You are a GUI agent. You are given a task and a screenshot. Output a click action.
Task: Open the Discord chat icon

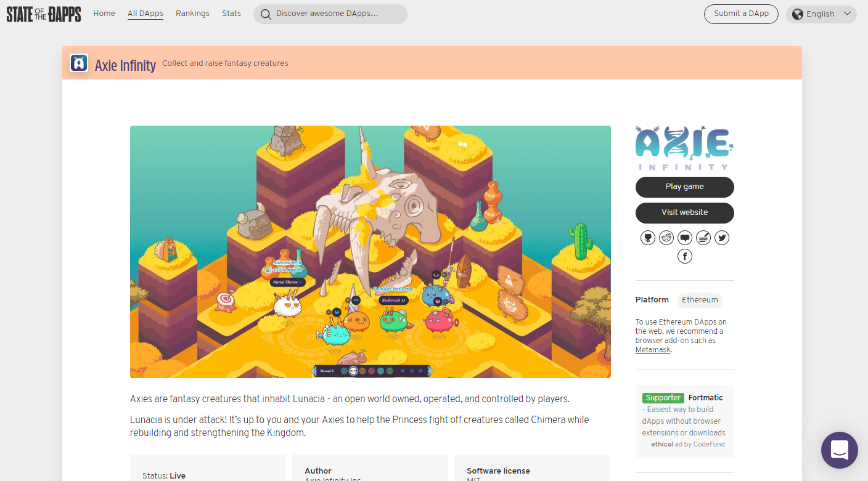[x=685, y=237]
